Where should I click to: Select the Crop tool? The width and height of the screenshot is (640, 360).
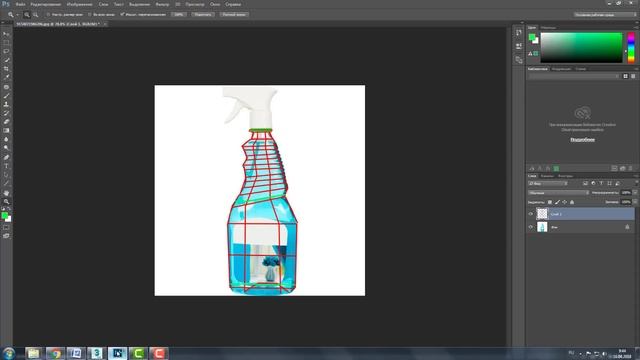click(x=6, y=69)
